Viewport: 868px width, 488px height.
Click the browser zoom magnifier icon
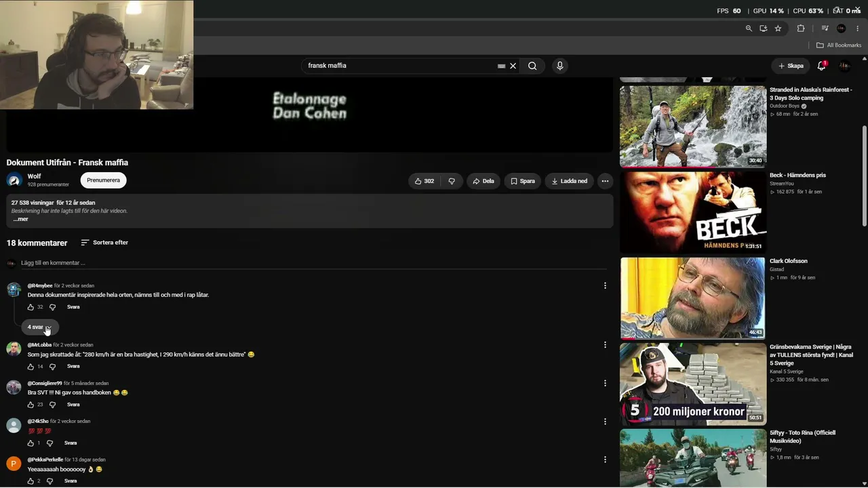749,28
